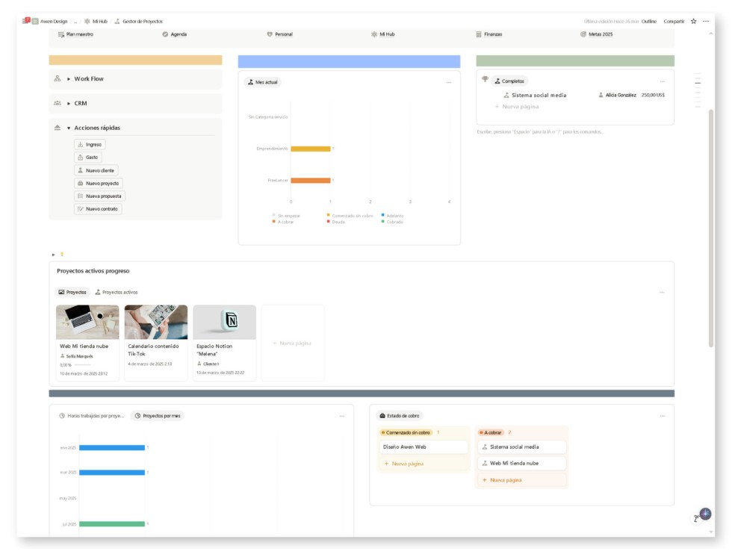The height and width of the screenshot is (560, 747).
Task: Click the progress bar on Web Mi tienda nube card
Action: click(82, 365)
